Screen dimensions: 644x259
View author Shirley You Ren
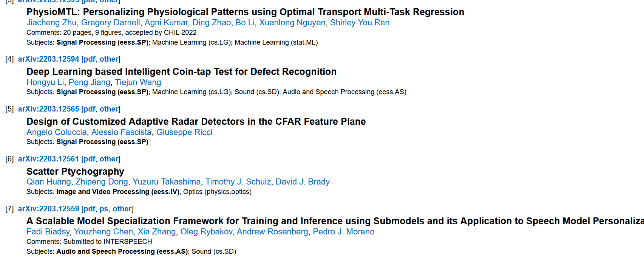(360, 23)
